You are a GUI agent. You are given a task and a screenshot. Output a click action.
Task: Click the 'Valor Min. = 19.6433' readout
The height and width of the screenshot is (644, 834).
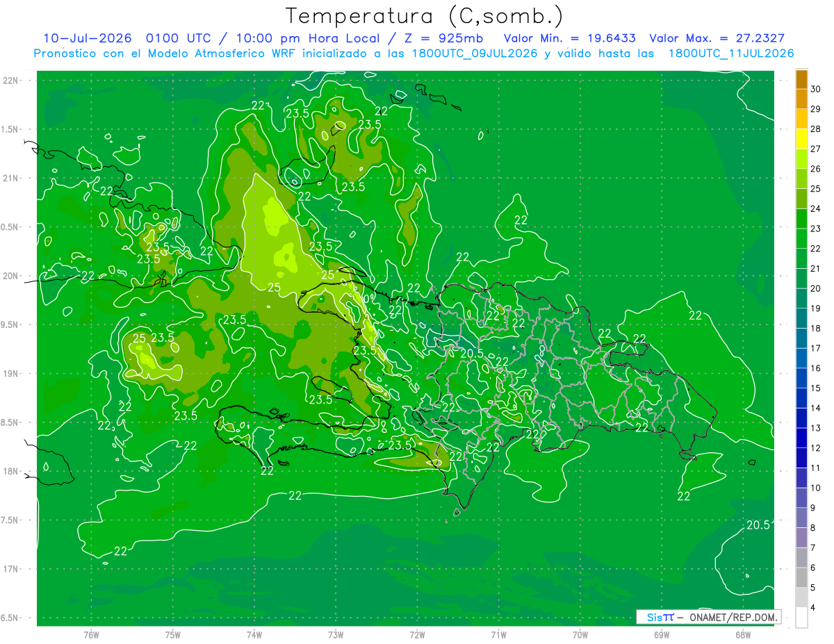(x=569, y=38)
